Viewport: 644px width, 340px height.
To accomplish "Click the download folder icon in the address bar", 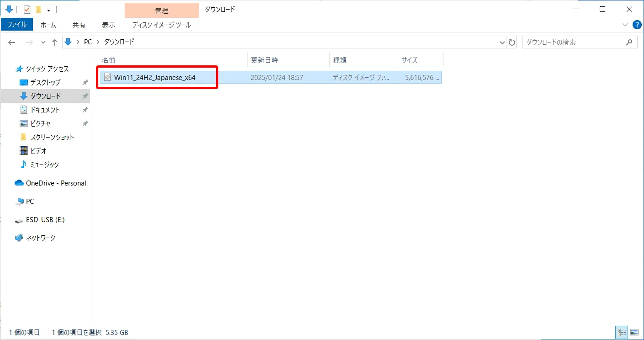I will 69,42.
